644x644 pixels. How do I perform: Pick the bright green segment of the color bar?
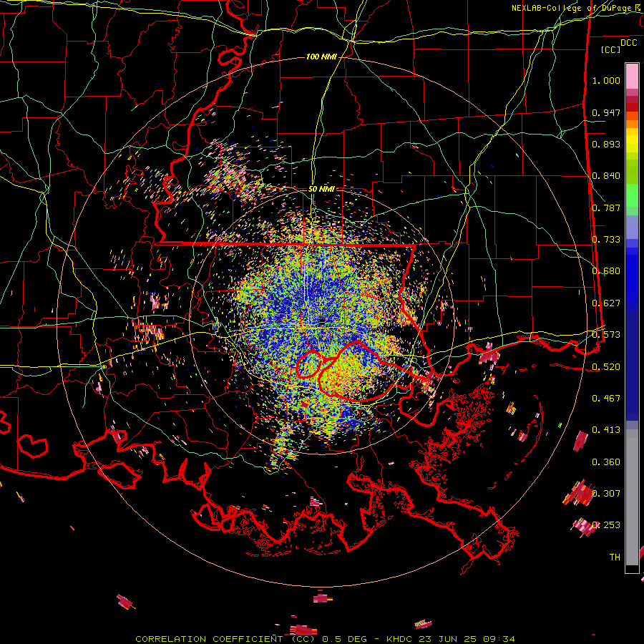pos(632,195)
